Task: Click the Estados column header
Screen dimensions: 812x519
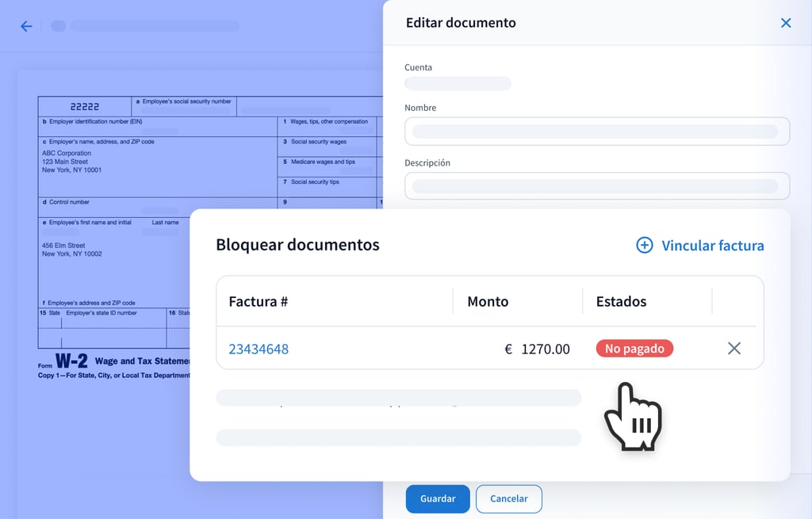Action: click(621, 301)
